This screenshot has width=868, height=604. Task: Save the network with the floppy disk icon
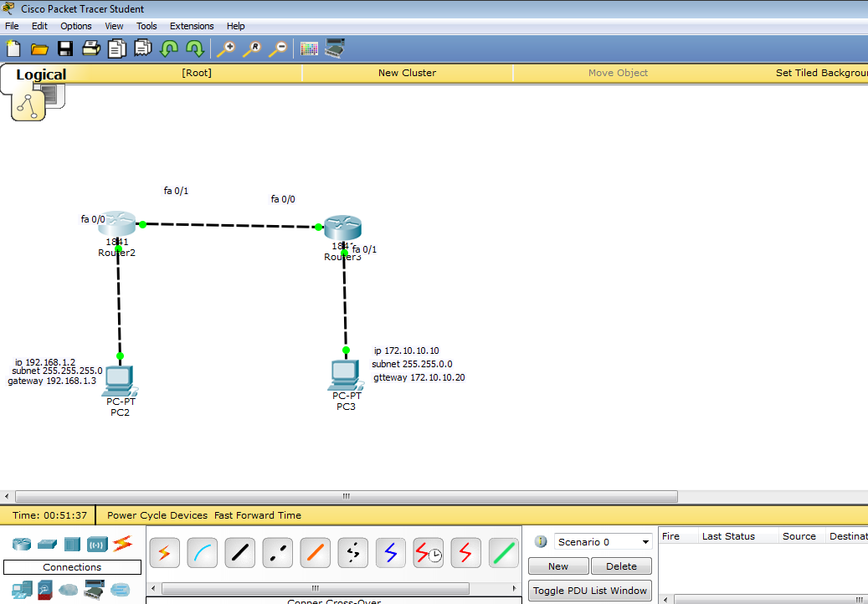click(x=65, y=49)
